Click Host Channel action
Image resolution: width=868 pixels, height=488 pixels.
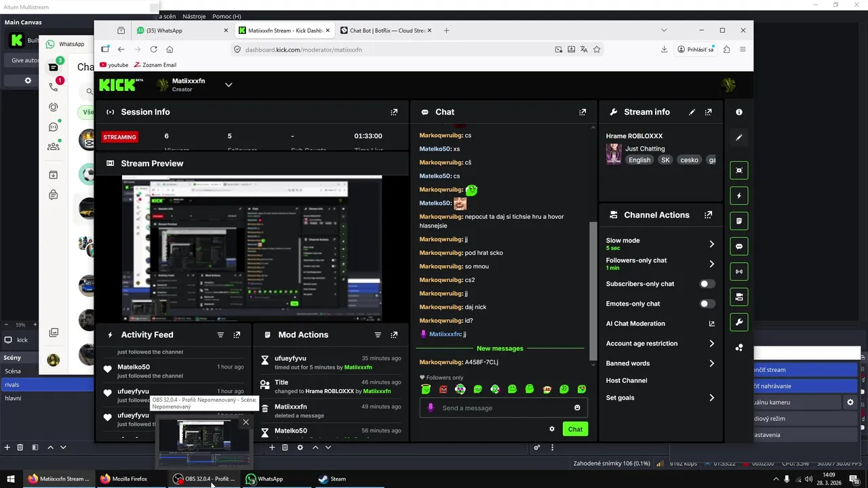(x=627, y=381)
